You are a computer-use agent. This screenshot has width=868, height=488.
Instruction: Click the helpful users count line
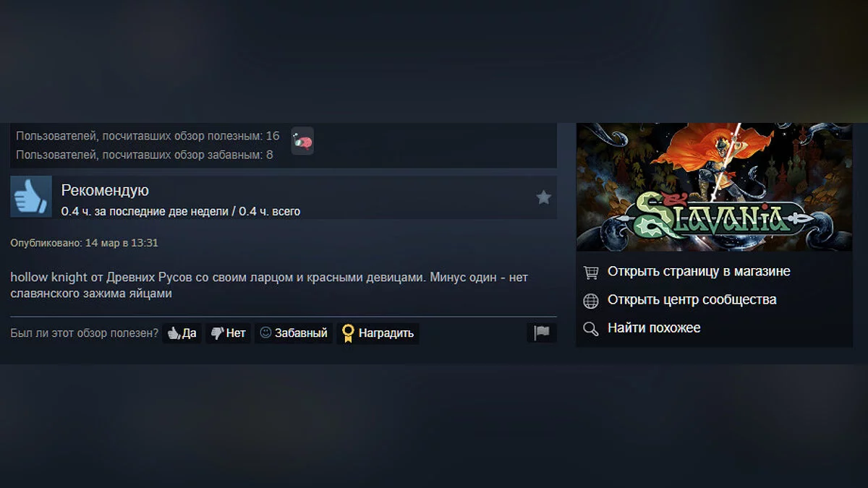(148, 136)
